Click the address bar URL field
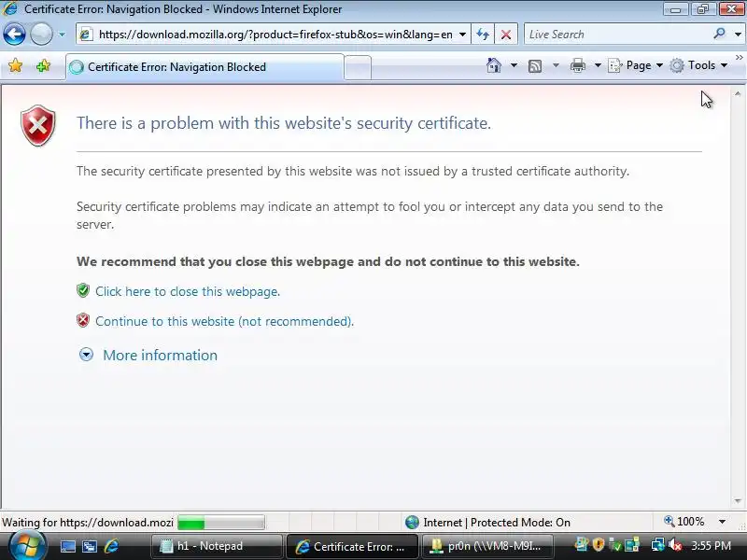Screen dimensions: 747x560 pos(272,35)
